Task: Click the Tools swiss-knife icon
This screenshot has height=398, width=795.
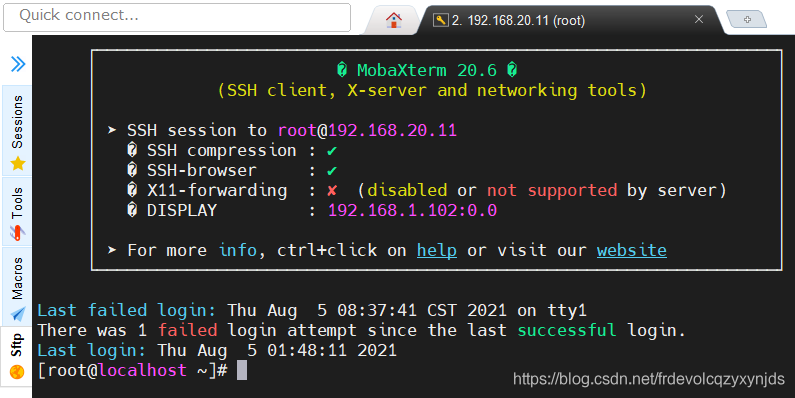Action: tap(18, 232)
